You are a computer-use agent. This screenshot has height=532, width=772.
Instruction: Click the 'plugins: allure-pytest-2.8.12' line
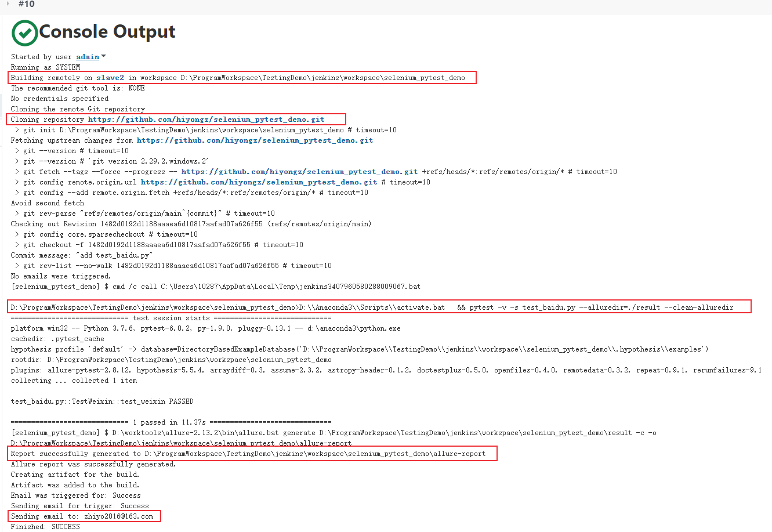tap(386, 370)
